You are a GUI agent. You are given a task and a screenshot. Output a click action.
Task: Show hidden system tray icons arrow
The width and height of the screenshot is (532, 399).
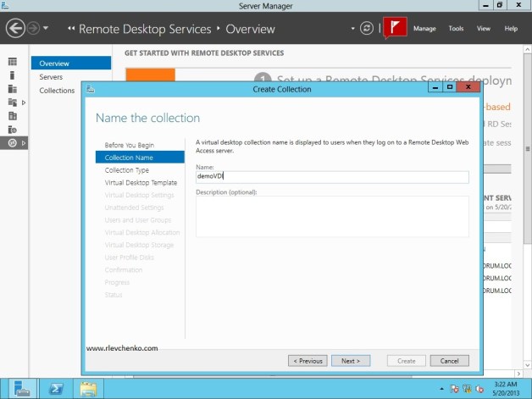441,389
